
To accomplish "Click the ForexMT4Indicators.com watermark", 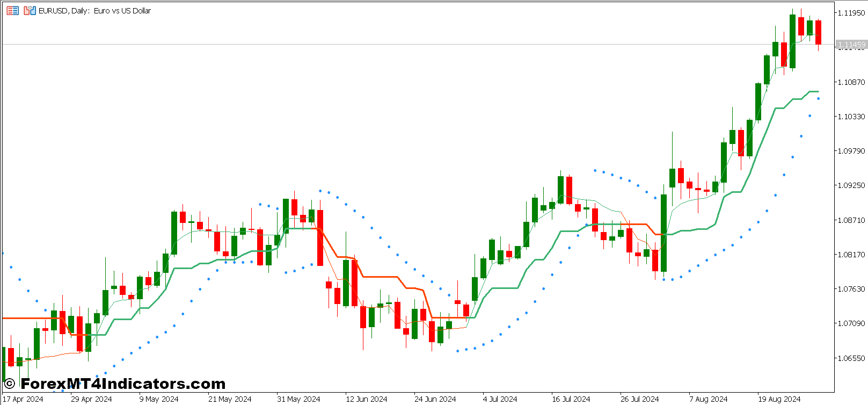I will click(123, 384).
